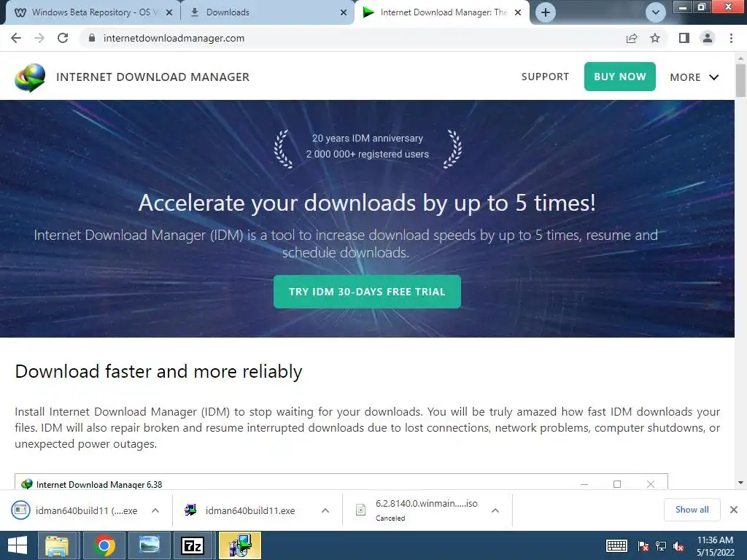The width and height of the screenshot is (747, 560).
Task: Click the IDM globe logo
Action: pos(30,77)
